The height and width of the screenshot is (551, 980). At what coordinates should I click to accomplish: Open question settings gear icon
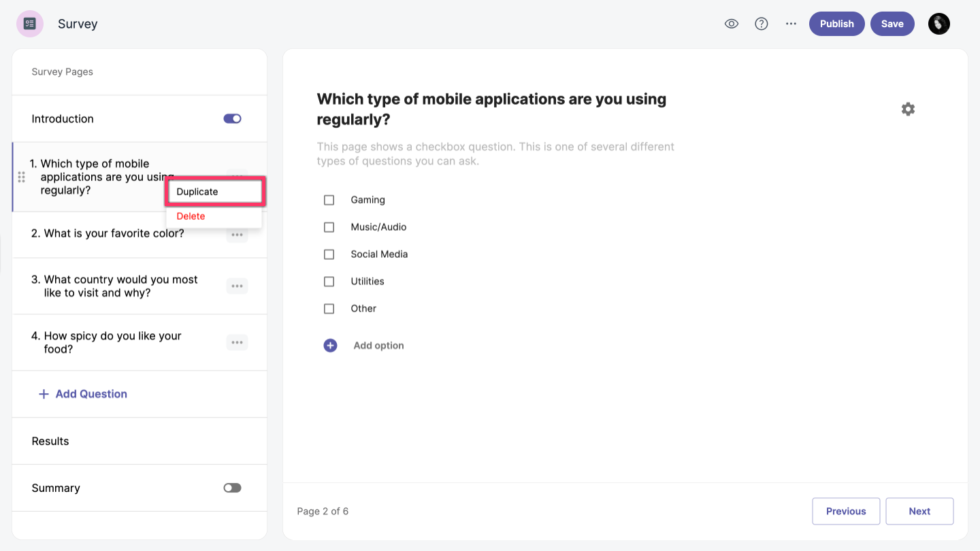908,109
